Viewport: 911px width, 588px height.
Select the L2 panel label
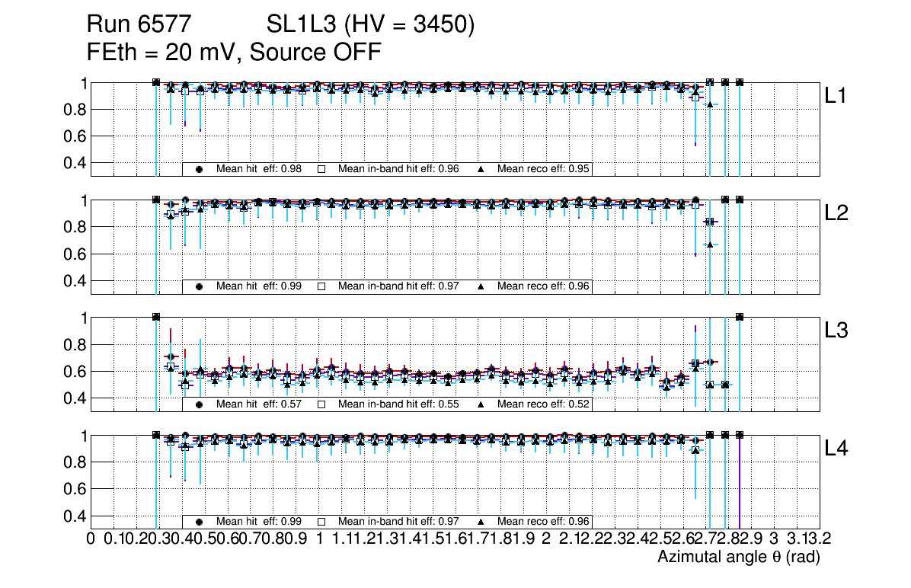[x=836, y=213]
